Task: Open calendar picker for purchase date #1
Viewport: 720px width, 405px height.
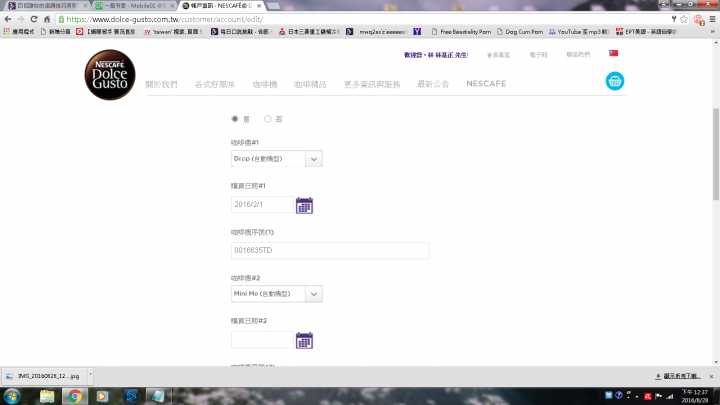Action: 304,205
